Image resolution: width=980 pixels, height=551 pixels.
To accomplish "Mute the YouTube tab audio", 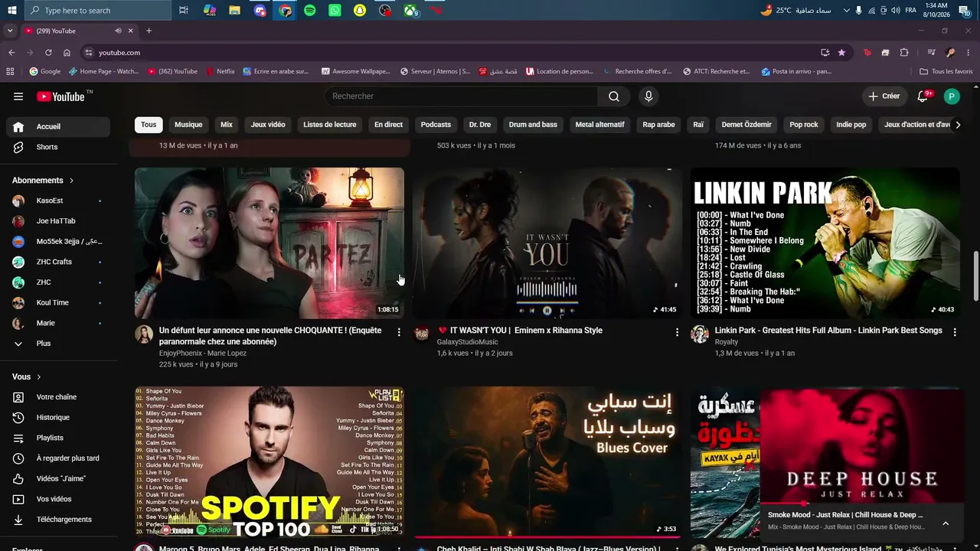I will [x=118, y=31].
